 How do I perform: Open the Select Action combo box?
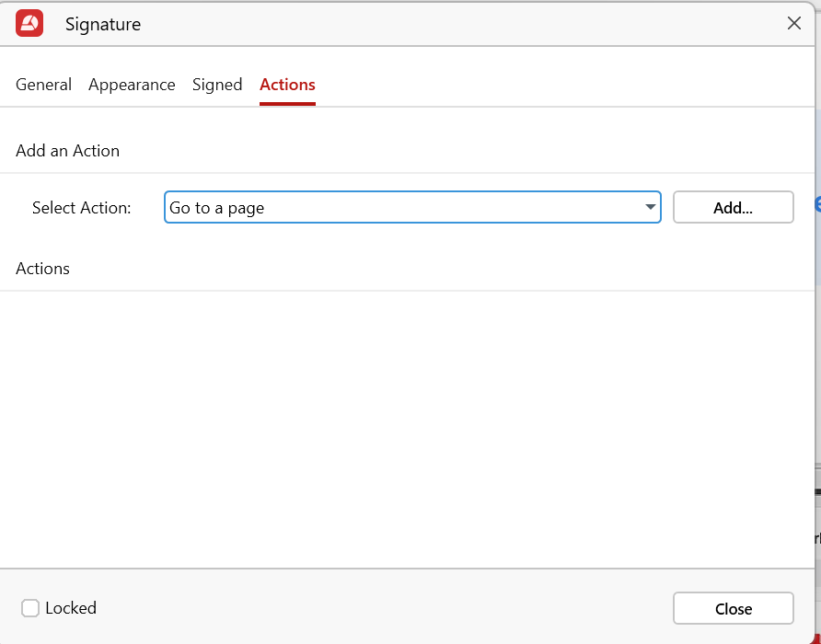412,208
